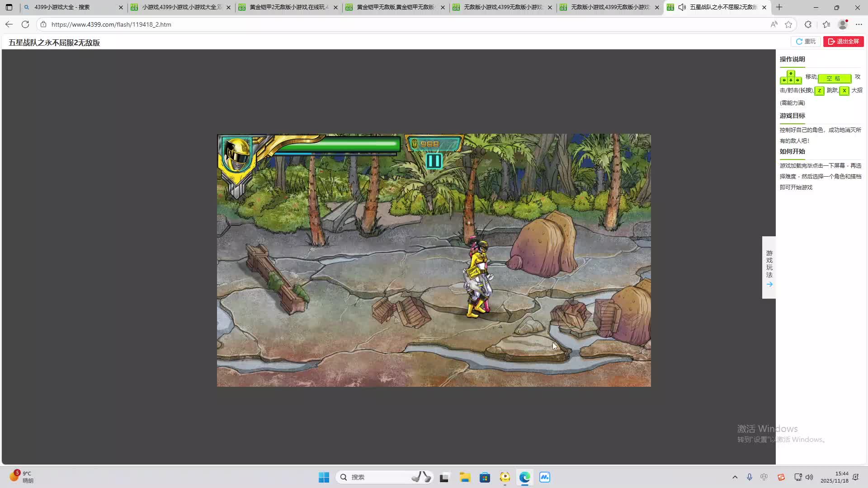Screen dimensions: 868x488
Task: Click 退出全屏 exit fullscreen button
Action: coord(843,42)
